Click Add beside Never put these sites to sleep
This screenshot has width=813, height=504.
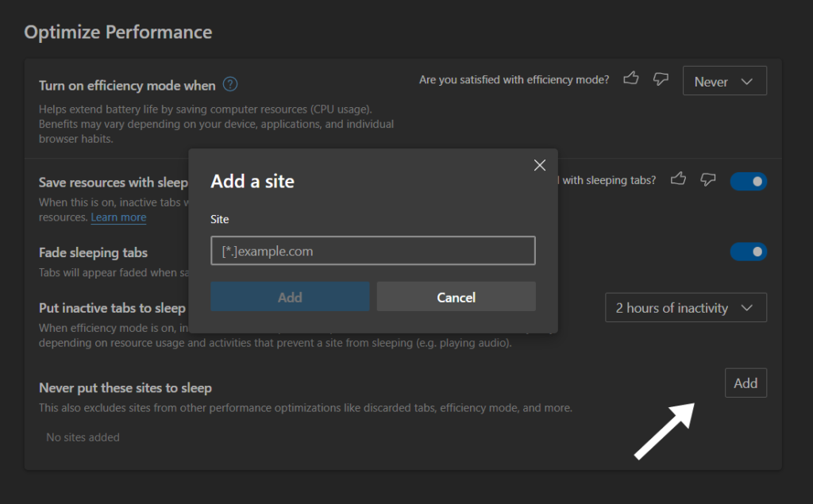(746, 383)
